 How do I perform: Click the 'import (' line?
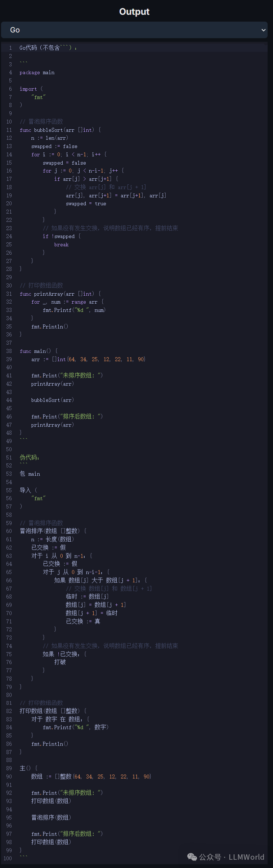click(x=31, y=89)
